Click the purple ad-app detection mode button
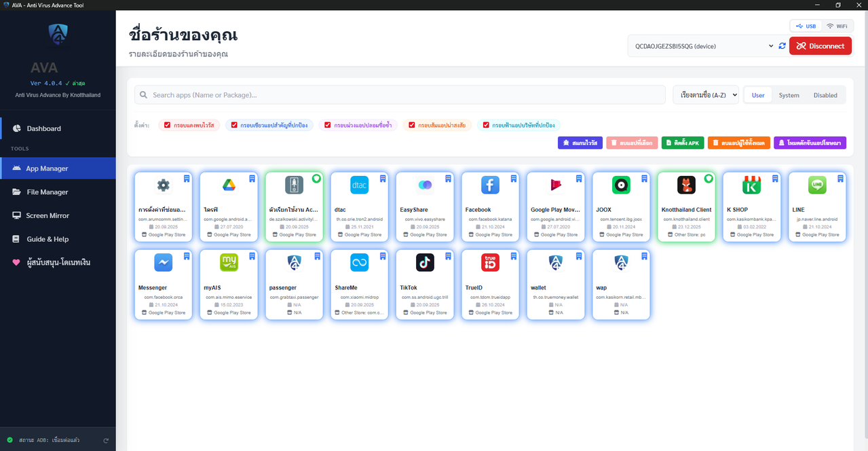 coord(810,143)
